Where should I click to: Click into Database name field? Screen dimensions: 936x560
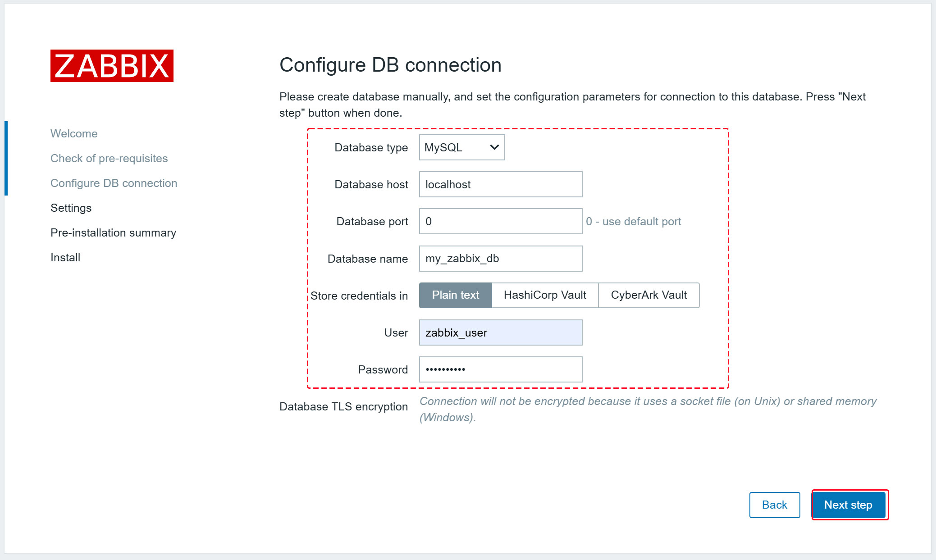pyautogui.click(x=500, y=259)
